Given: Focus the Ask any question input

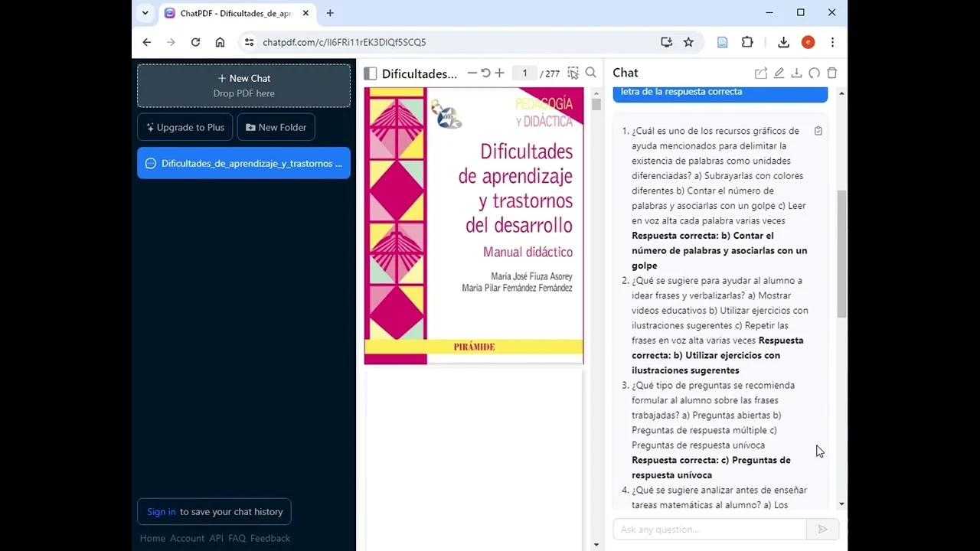Looking at the screenshot, I should click(709, 530).
